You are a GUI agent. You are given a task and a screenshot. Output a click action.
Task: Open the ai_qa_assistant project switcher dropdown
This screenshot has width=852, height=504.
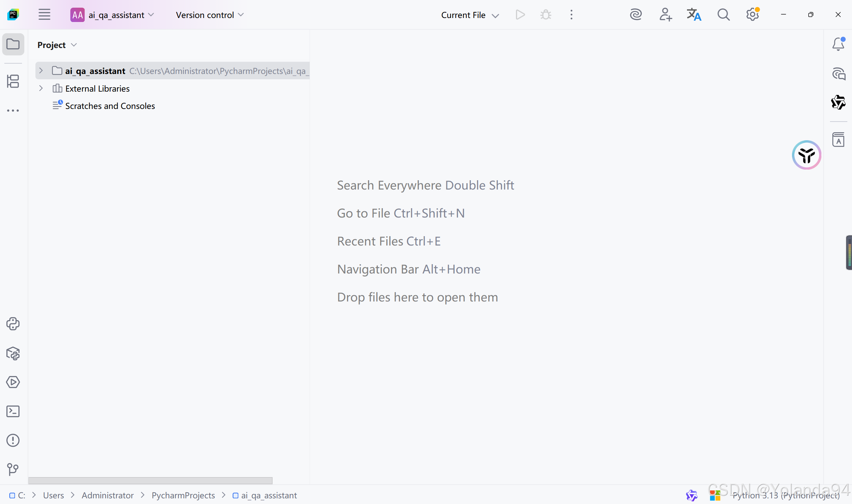pos(112,15)
